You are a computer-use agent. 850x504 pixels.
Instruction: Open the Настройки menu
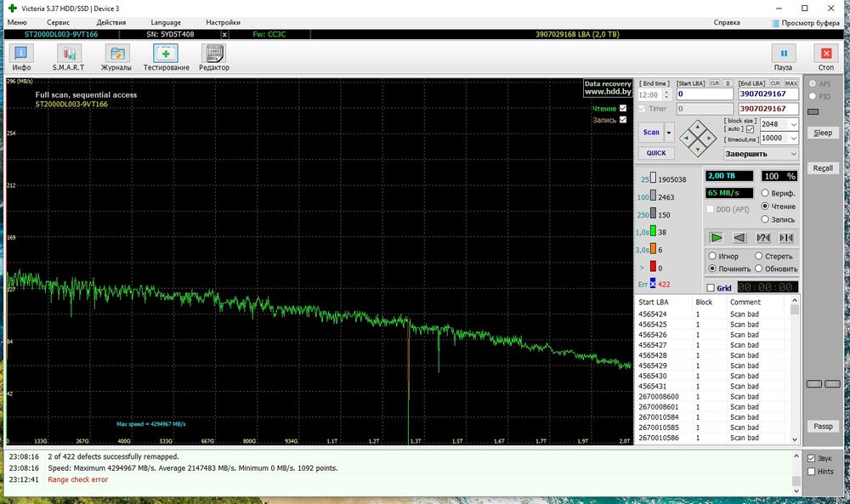[222, 22]
